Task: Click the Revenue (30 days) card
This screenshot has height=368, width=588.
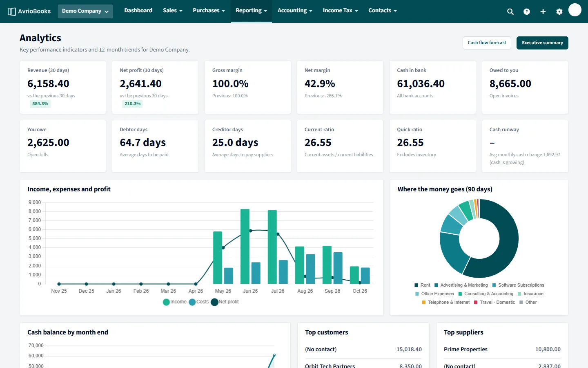Action: [x=63, y=88]
